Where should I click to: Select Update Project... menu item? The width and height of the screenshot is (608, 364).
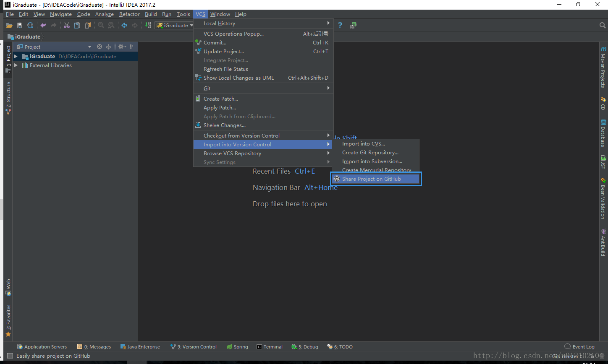[263, 51]
